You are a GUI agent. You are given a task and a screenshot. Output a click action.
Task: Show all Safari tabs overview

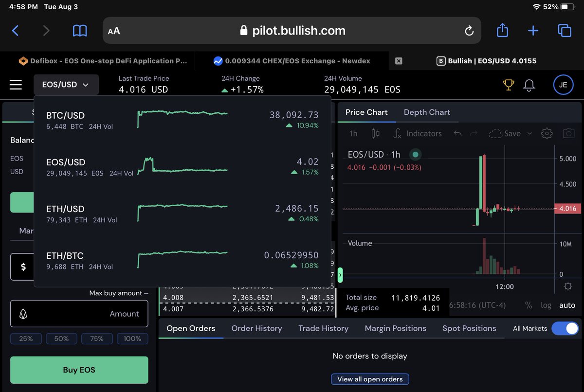pyautogui.click(x=565, y=31)
